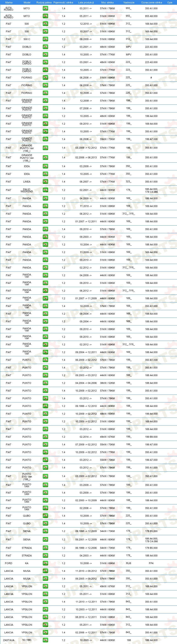Click the Moc silnika column header

(x=108, y=2)
